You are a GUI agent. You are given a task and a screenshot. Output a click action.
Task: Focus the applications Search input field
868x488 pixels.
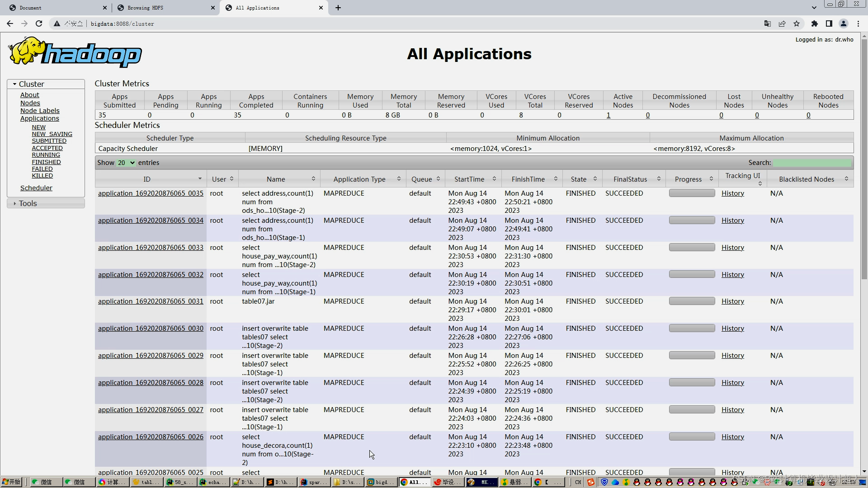[812, 163]
